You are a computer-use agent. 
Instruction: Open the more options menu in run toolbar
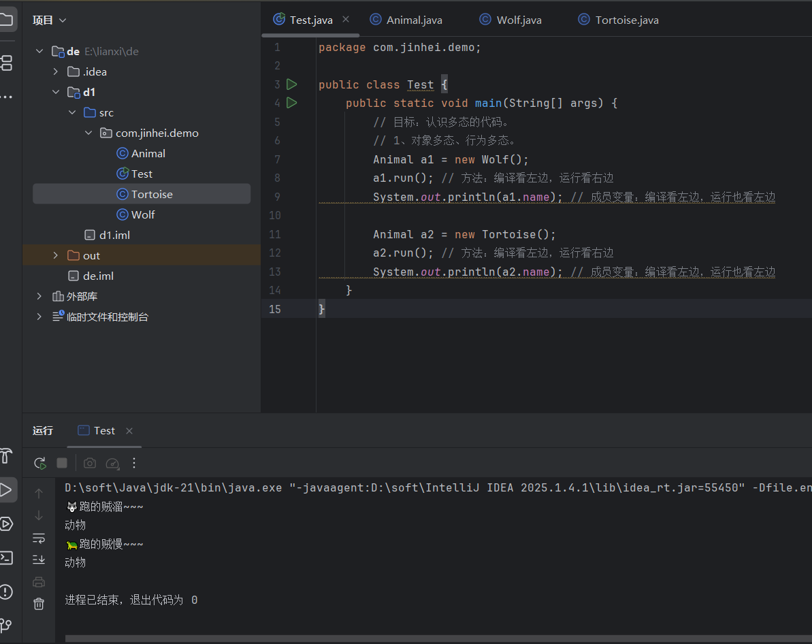(x=134, y=463)
